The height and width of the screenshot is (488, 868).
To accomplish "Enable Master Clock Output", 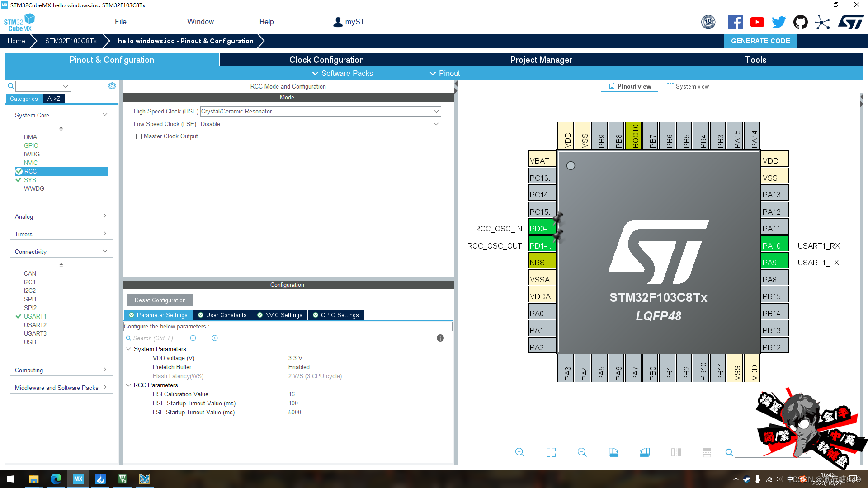I will 139,136.
